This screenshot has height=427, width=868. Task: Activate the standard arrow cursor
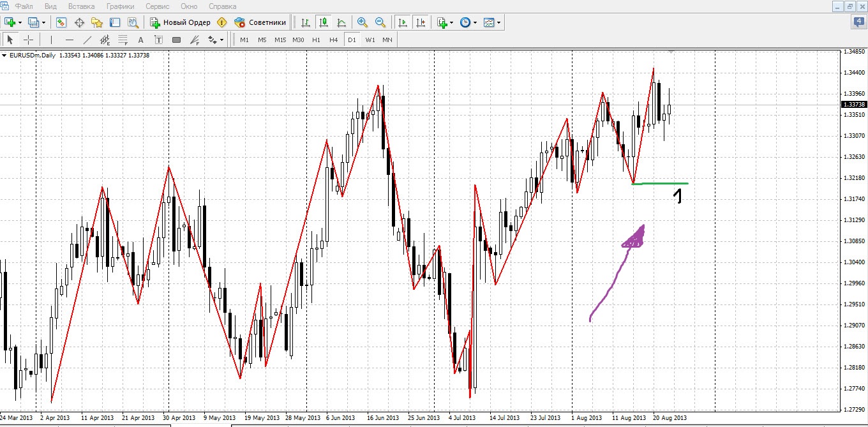click(10, 40)
